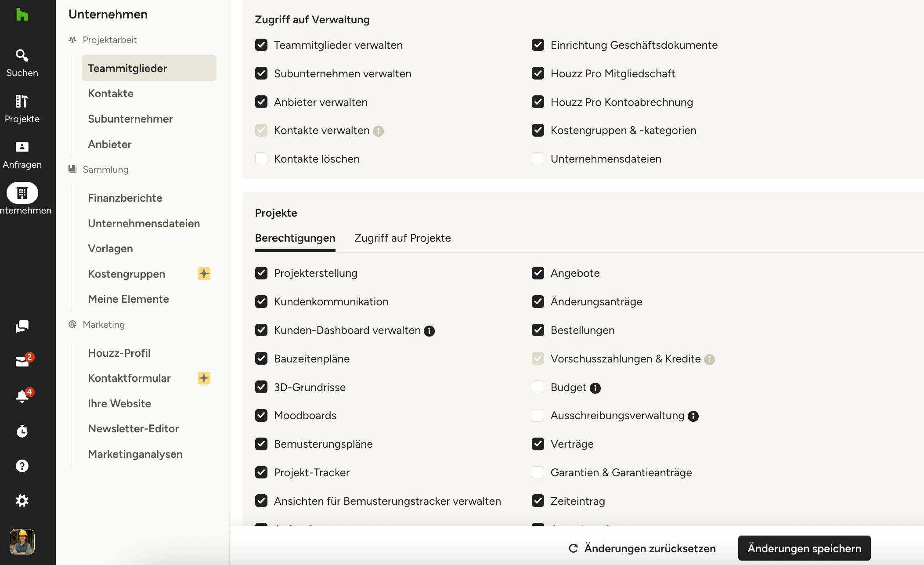Open the timer stopwatch icon
Image resolution: width=924 pixels, height=565 pixels.
coord(22,431)
